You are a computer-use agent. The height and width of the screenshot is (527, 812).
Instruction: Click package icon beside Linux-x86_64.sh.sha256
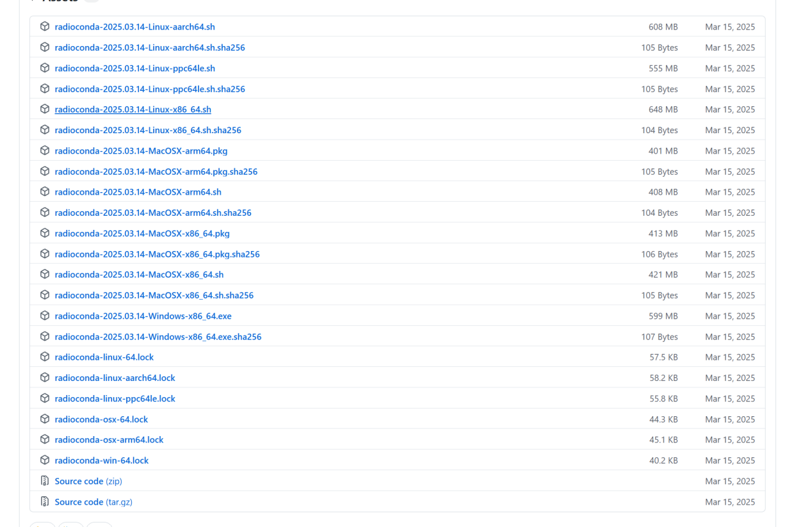pyautogui.click(x=45, y=130)
